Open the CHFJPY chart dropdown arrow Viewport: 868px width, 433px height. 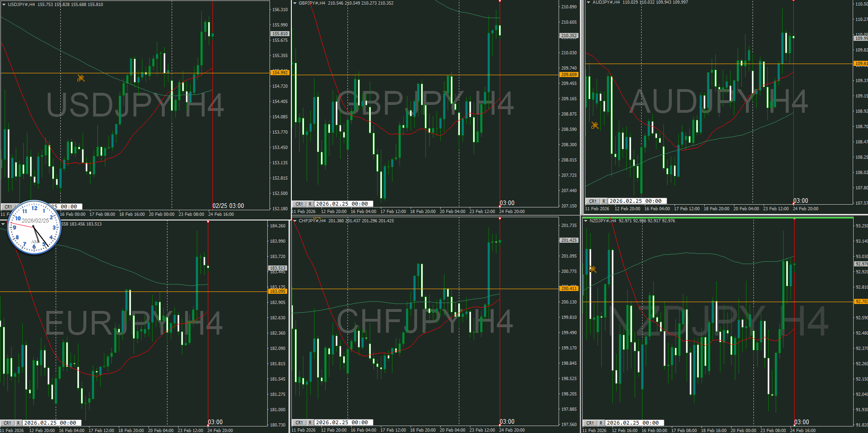[295, 221]
